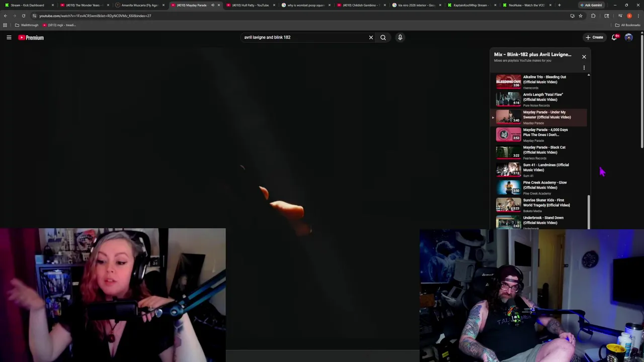The height and width of the screenshot is (362, 644).
Task: Open the playlist three-dot options menu
Action: [x=584, y=67]
